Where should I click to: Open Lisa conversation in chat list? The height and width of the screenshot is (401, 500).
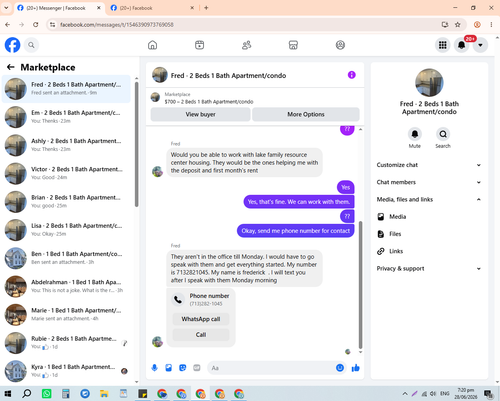click(66, 230)
